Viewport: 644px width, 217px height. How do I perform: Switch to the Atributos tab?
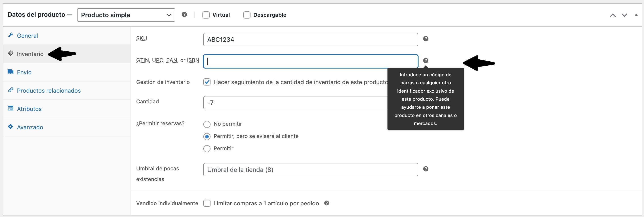click(x=29, y=109)
